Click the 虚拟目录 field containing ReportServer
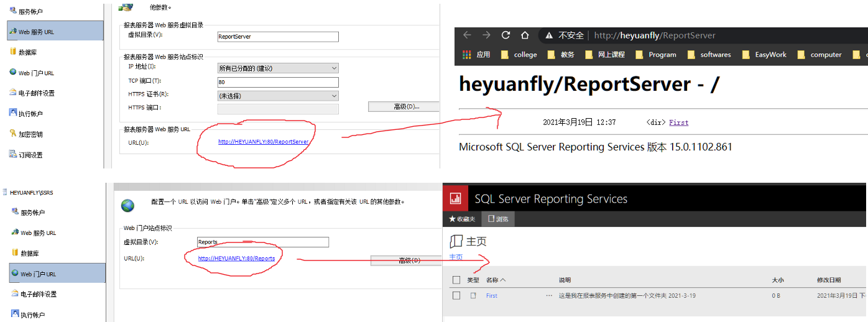 point(278,37)
